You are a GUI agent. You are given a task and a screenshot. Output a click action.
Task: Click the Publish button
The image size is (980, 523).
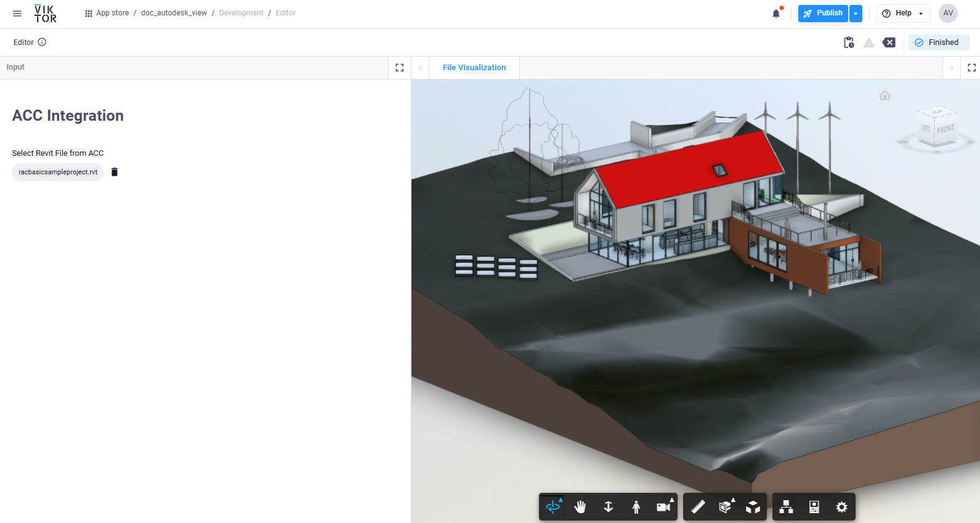click(x=823, y=14)
